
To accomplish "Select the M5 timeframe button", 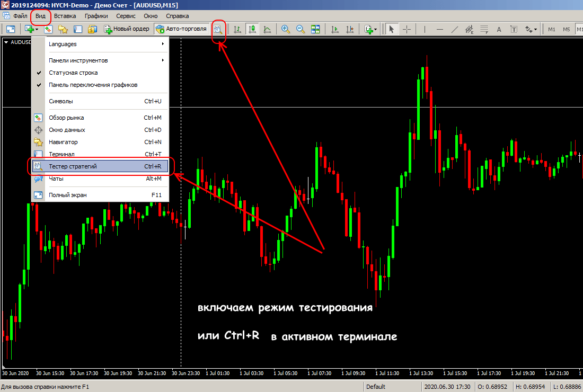I will (567, 29).
